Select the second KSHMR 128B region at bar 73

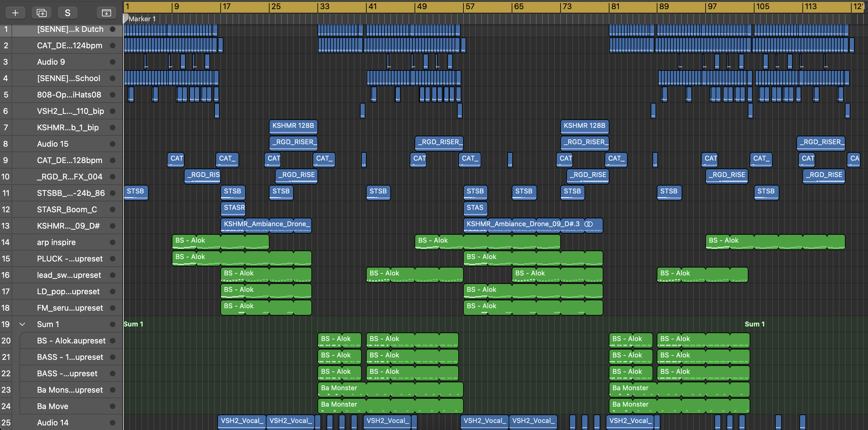585,127
